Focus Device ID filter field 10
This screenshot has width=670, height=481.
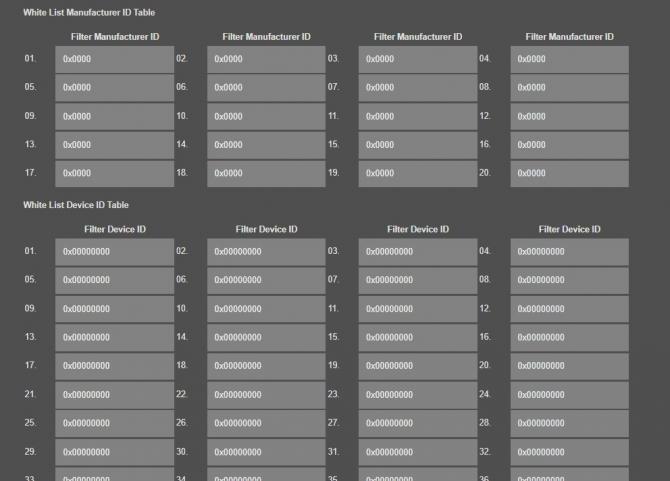(x=266, y=309)
